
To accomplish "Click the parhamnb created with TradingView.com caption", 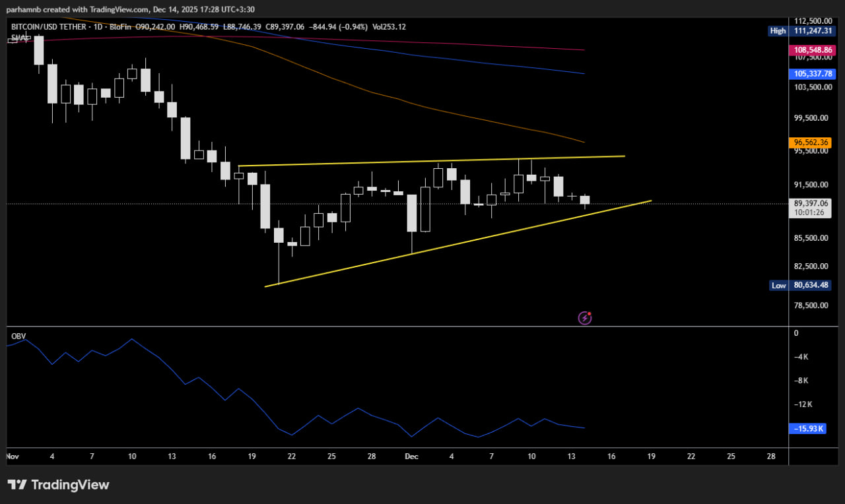I will pos(130,9).
